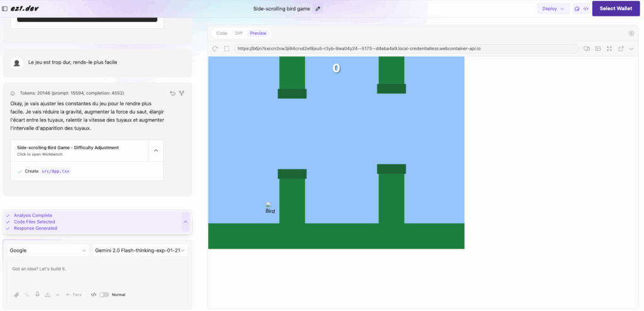This screenshot has height=311, width=644.
Task: Click the element selector icon beside reload
Action: 226,48
